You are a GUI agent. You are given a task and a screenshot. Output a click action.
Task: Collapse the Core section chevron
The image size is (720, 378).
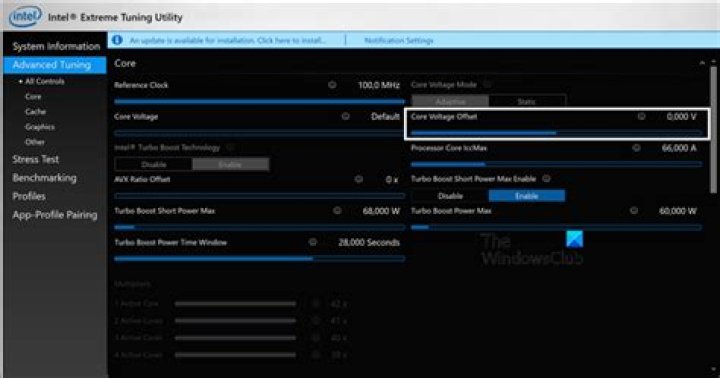pos(702,62)
